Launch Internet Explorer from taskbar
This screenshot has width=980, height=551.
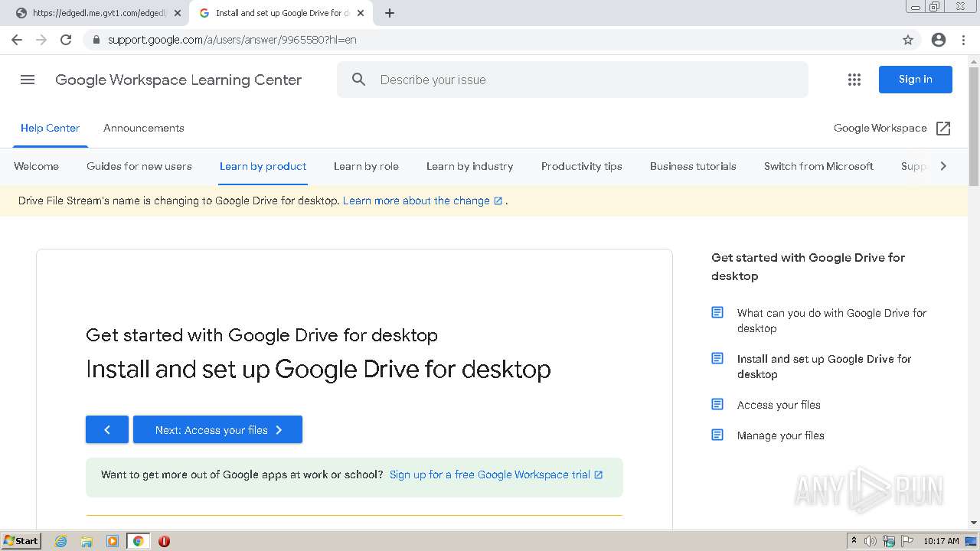(60, 541)
